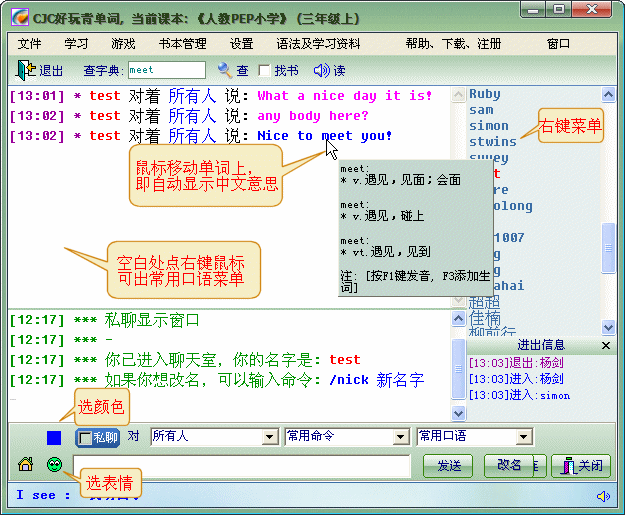Enable the 找书 checkbox

264,71
